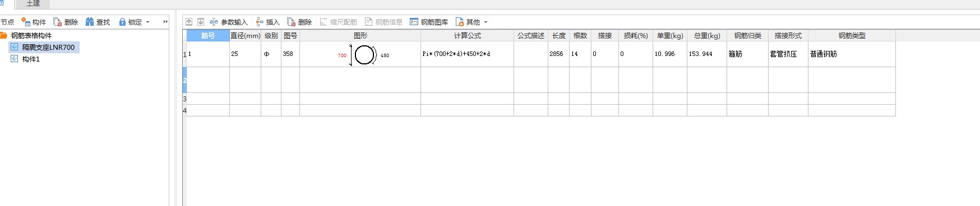Viewport: 980px width, 206px height.
Task: Move rebar row down arrow
Action: click(201, 22)
